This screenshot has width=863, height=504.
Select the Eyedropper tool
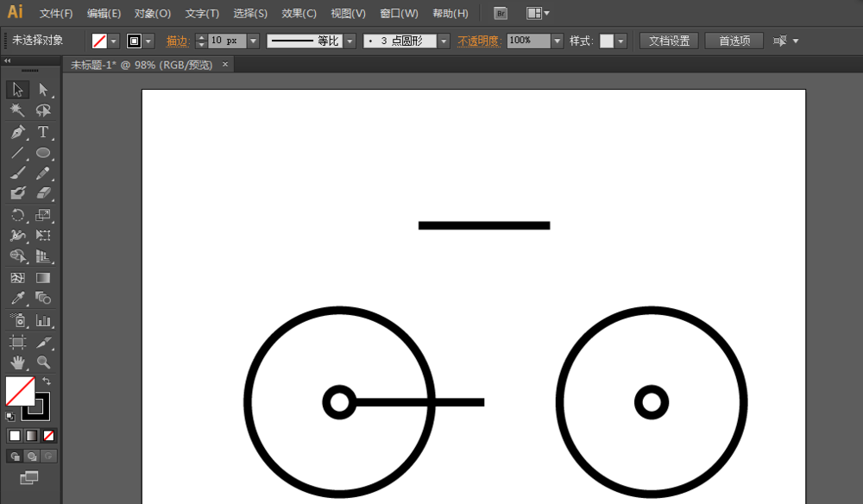click(x=18, y=297)
